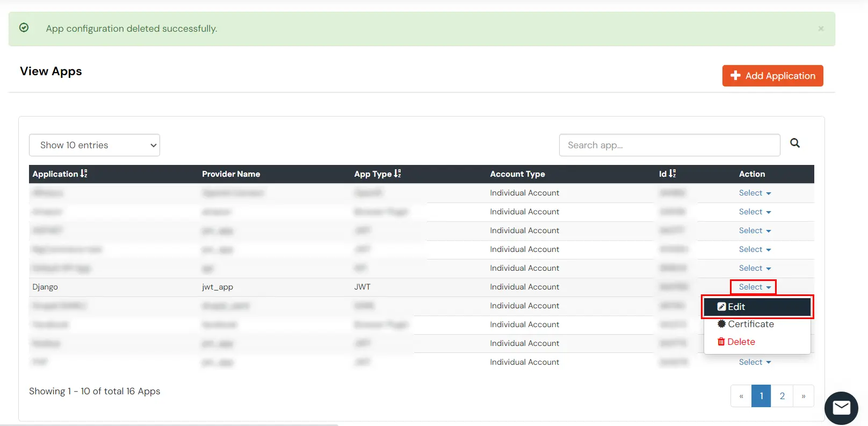Click App configuration deleted successfully message
The height and width of the screenshot is (426, 868).
coord(132,28)
